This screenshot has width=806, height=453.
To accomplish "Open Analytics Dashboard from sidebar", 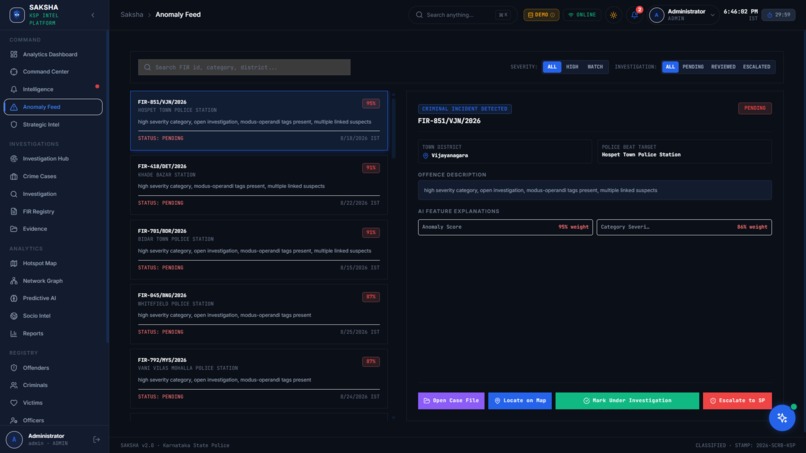I will [x=49, y=55].
